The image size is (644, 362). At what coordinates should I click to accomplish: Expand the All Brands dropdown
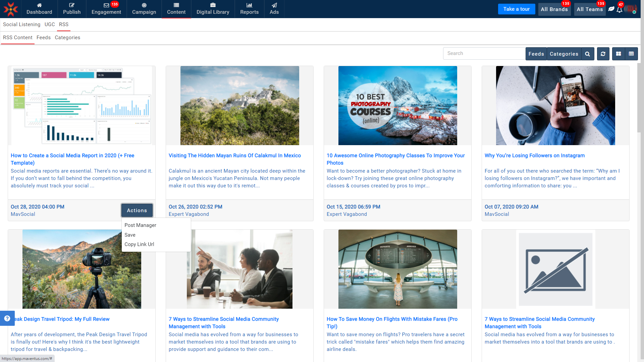(x=554, y=9)
